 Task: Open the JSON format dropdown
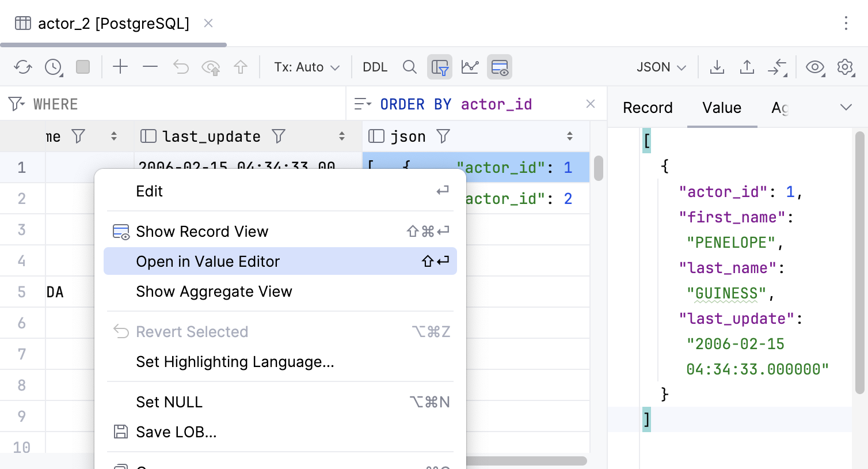660,67
